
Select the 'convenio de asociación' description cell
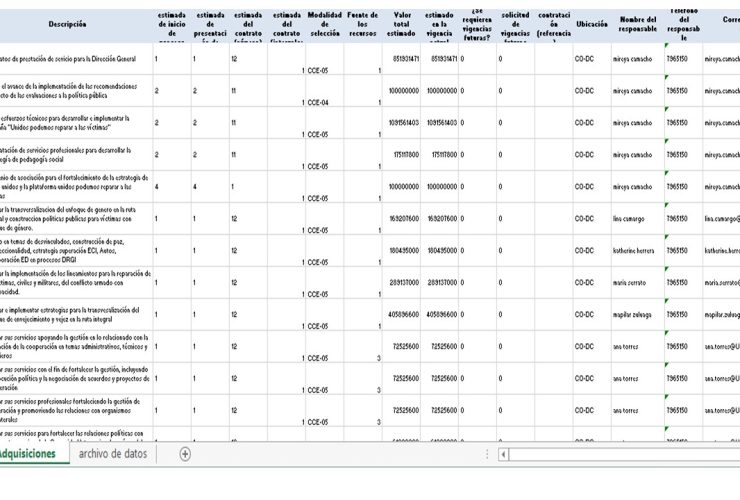(x=76, y=186)
